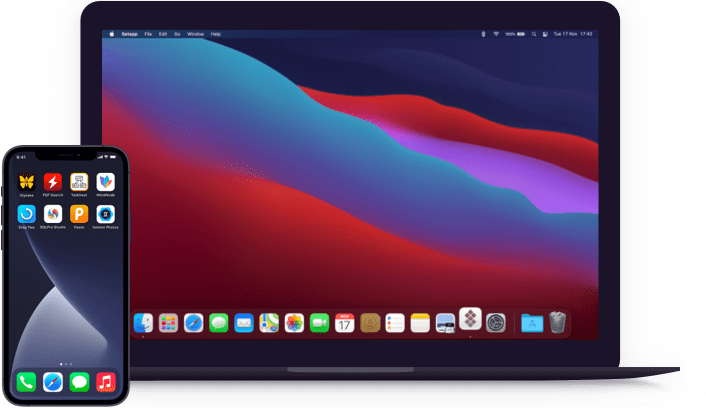
Task: Open the Window menu
Action: 195,34
